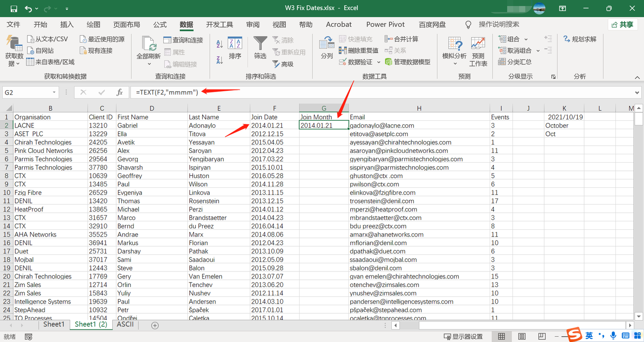Open the 全部刷新 dropdown arrow
Image resolution: width=644 pixels, height=342 pixels.
pyautogui.click(x=149, y=64)
